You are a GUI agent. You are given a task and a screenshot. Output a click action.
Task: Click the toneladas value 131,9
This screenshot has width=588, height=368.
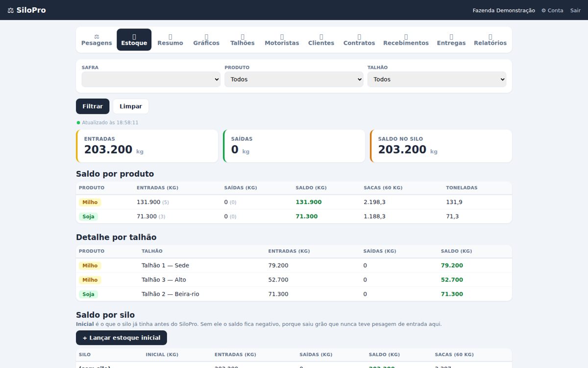(454, 202)
